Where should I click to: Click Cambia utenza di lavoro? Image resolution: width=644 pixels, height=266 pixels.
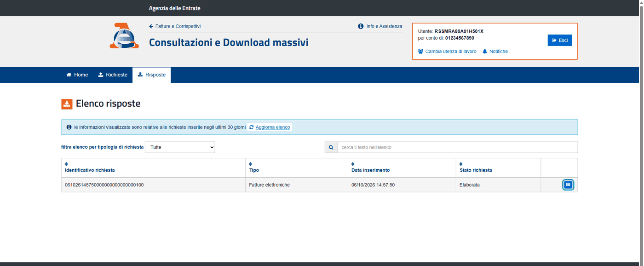pos(447,52)
